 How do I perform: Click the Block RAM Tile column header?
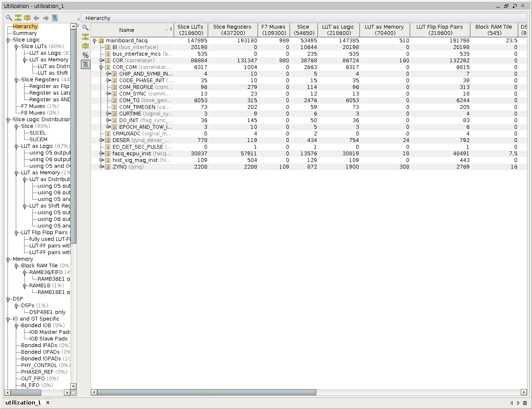coord(493,30)
